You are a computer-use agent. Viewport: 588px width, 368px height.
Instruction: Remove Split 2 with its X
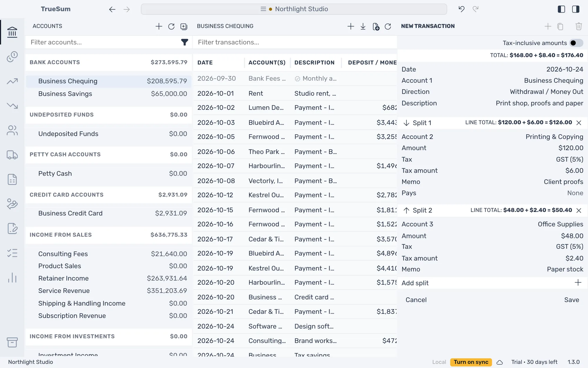pos(579,210)
